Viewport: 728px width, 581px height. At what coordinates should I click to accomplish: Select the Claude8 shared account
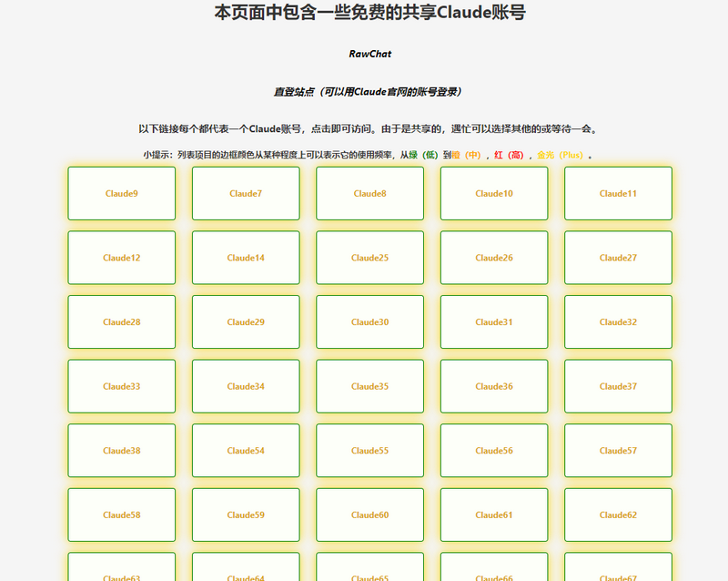coord(370,193)
